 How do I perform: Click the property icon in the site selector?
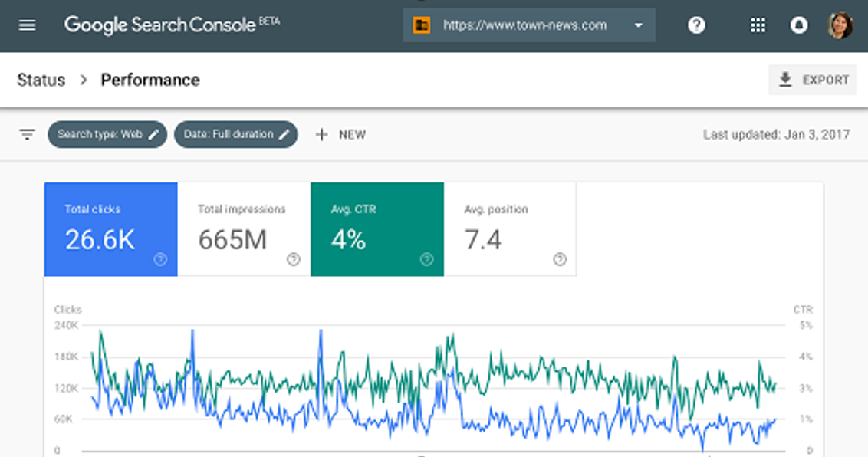pyautogui.click(x=421, y=25)
